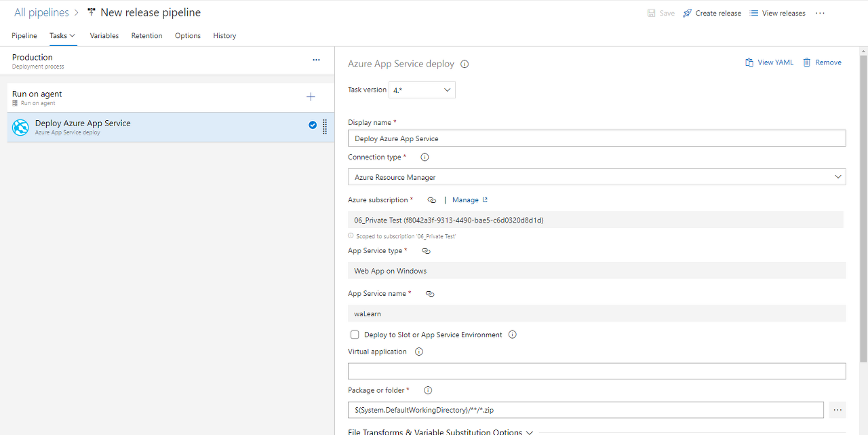Enable Deploy to Slot or App Service Environment
This screenshot has width=868, height=435.
pyautogui.click(x=355, y=335)
